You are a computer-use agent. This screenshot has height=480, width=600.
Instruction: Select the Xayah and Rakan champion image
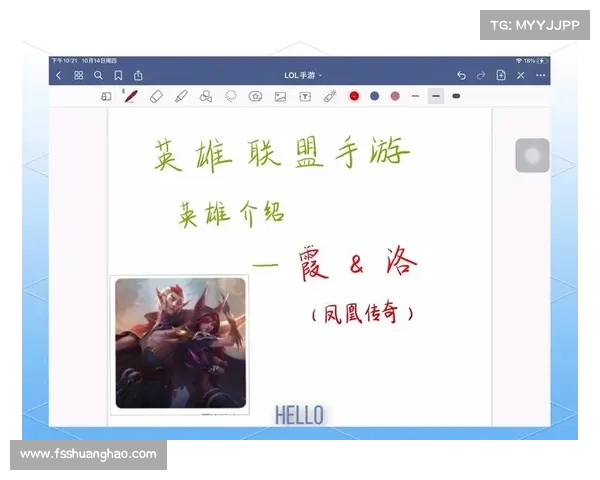(x=180, y=343)
